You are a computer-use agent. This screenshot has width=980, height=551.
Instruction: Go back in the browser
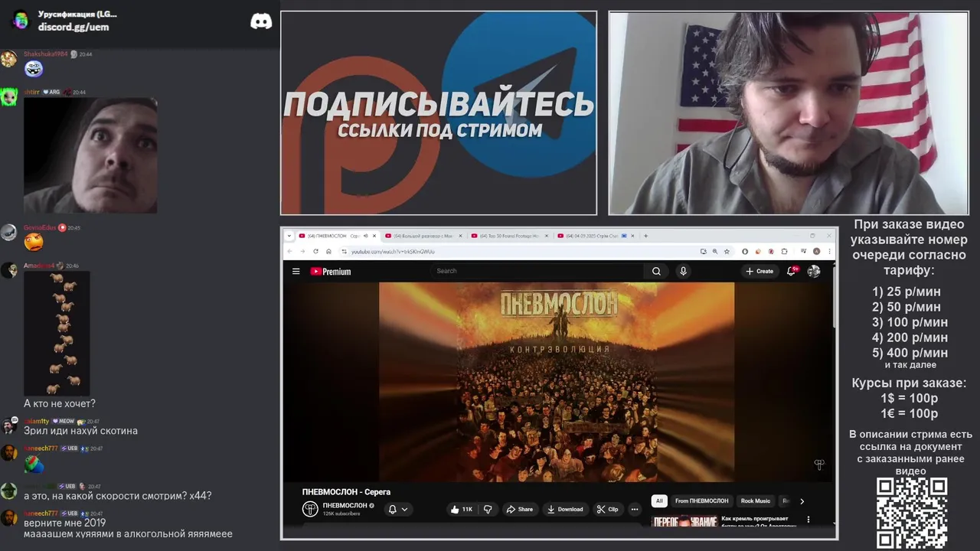tap(290, 251)
